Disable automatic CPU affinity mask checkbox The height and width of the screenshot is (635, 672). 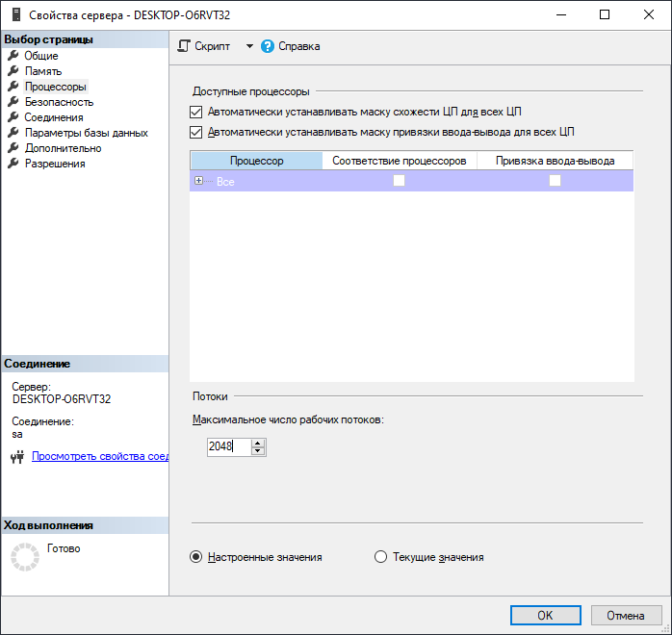click(197, 112)
